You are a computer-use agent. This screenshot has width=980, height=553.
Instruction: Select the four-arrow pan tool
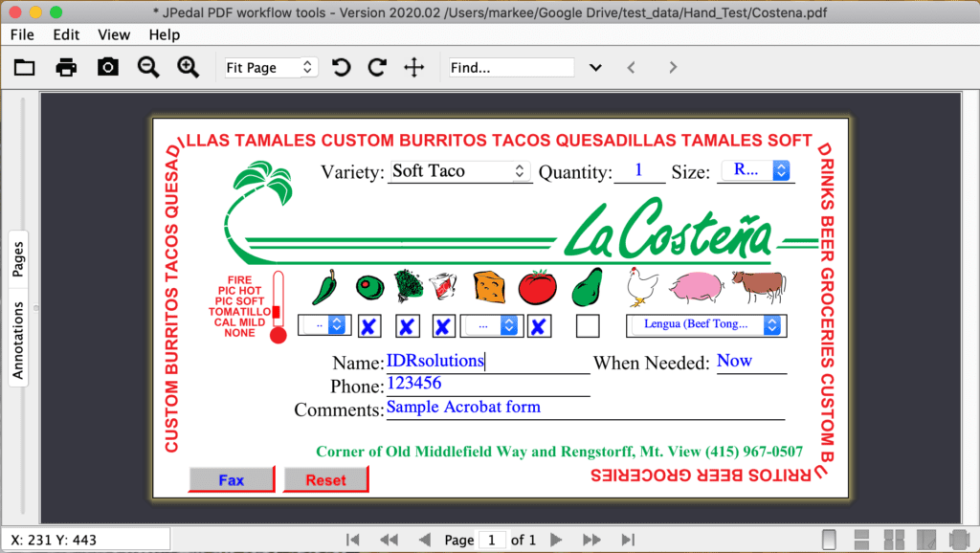point(413,67)
